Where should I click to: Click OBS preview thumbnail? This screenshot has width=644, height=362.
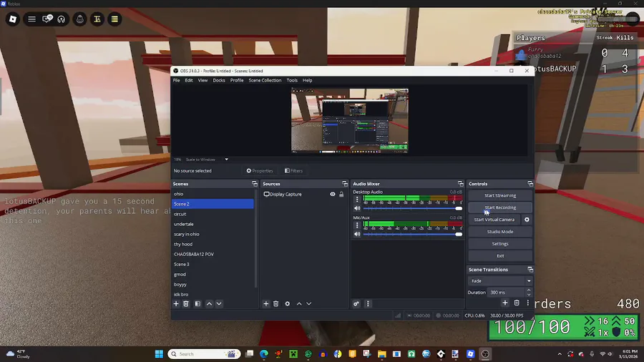(x=350, y=121)
